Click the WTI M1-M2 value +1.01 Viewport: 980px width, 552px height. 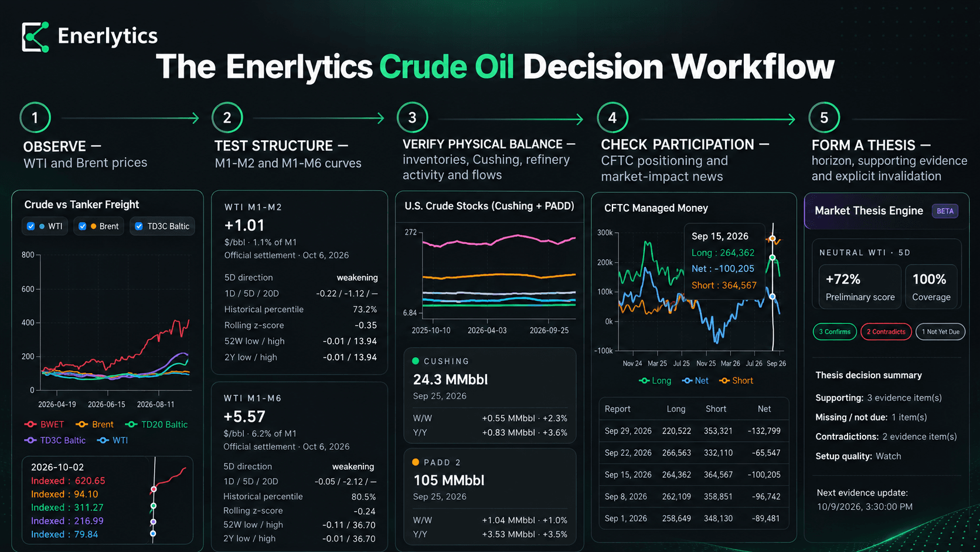tap(244, 226)
